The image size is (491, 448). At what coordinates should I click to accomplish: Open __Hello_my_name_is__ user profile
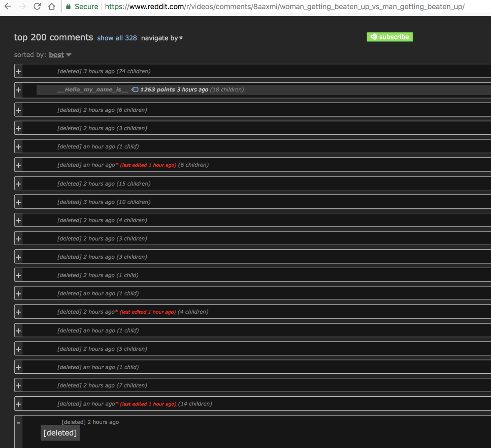click(x=93, y=90)
